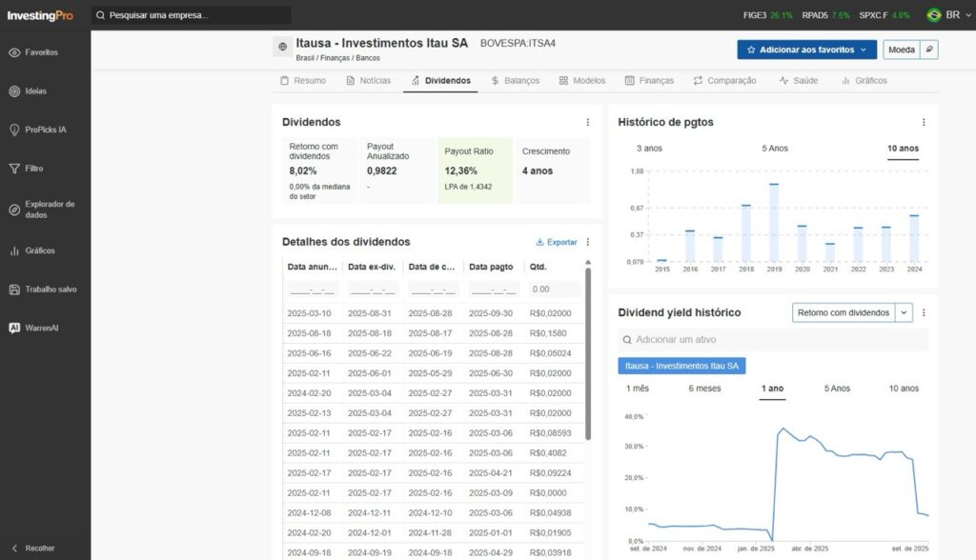
Task: Open Favoritos eye icon in sidebar
Action: coord(14,53)
